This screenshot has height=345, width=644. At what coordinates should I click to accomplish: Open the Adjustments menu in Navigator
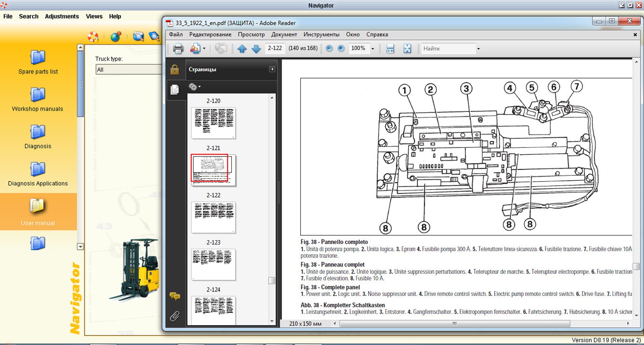[62, 16]
